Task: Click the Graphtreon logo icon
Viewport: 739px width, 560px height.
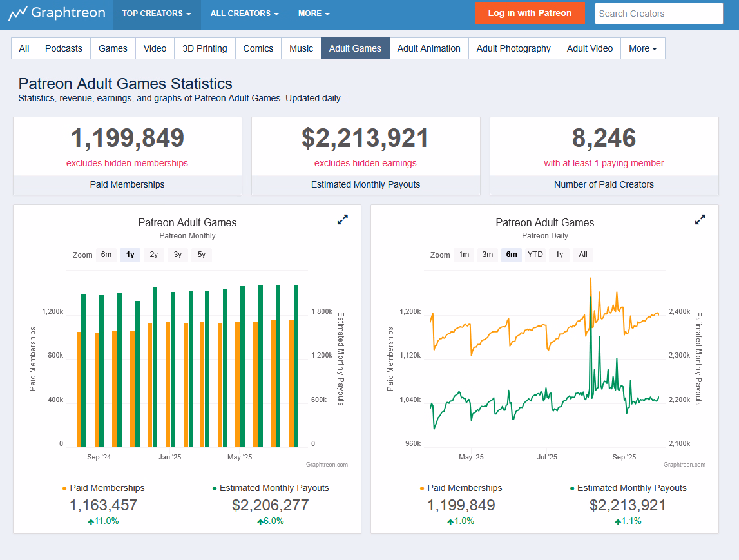Action: [x=17, y=14]
